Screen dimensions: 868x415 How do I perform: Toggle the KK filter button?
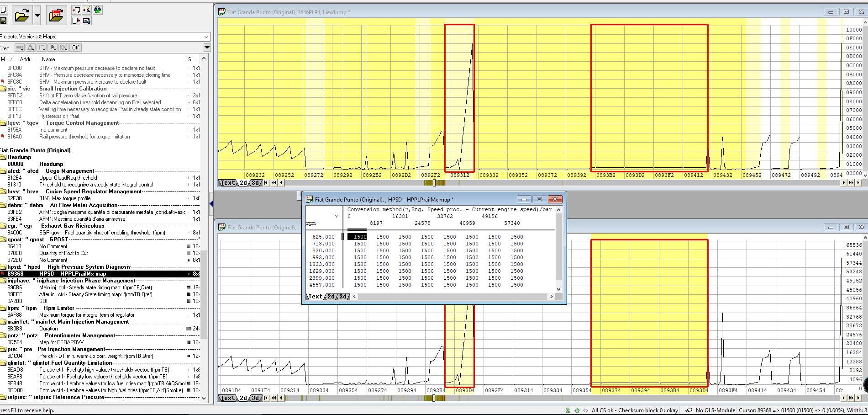click(x=63, y=48)
